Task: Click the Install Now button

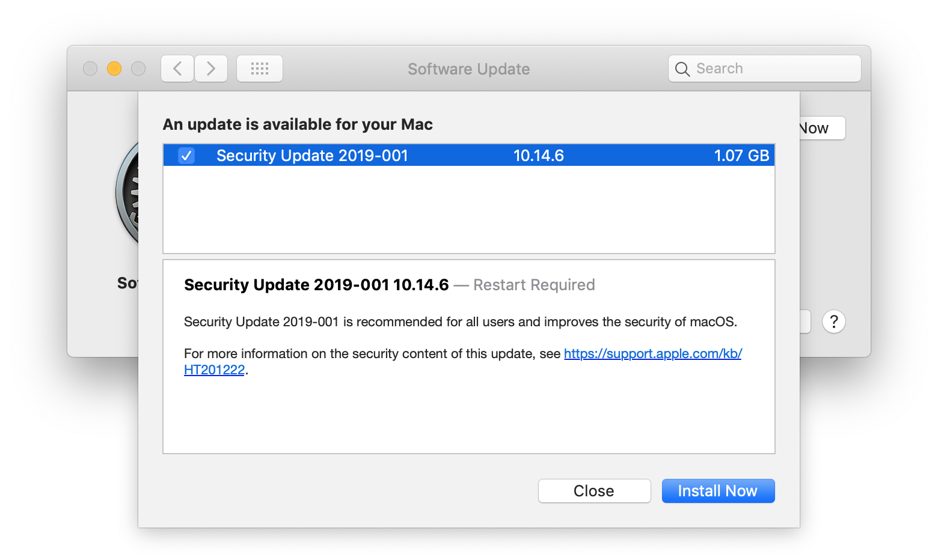Action: 718,491
